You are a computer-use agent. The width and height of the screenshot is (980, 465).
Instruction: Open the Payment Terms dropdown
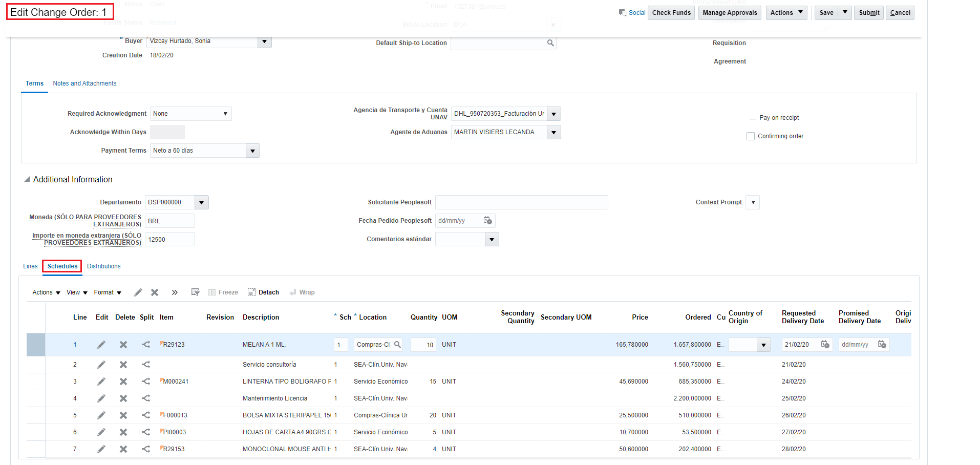point(252,150)
